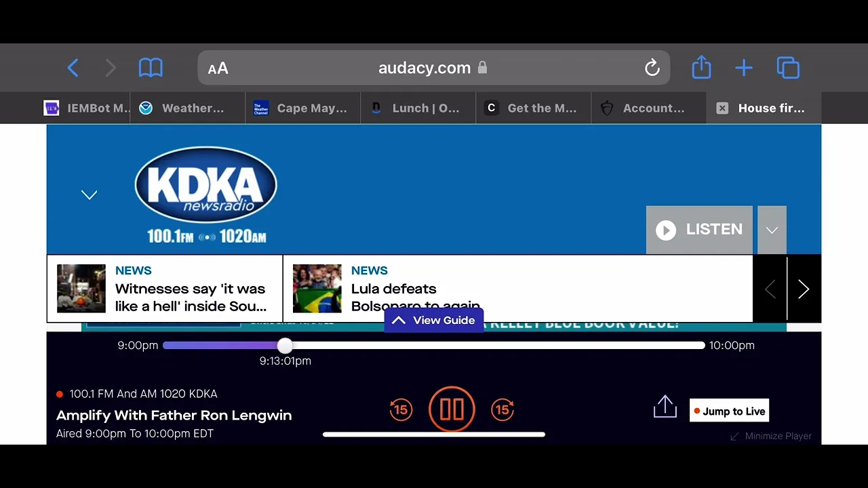
Task: Click the LISTEN button
Action: click(699, 230)
